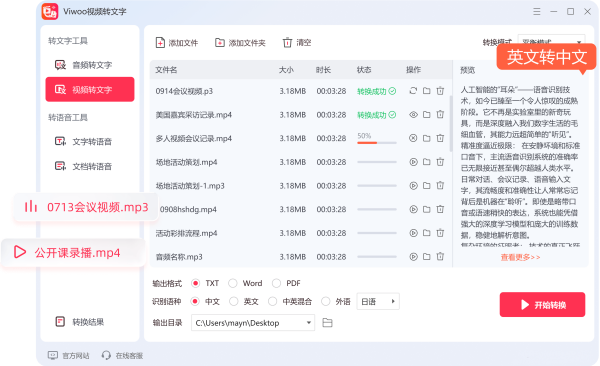Image resolution: width=600 pixels, height=366 pixels.
Task: Start converting 活动彩排流程.mp4
Action: pyautogui.click(x=413, y=233)
